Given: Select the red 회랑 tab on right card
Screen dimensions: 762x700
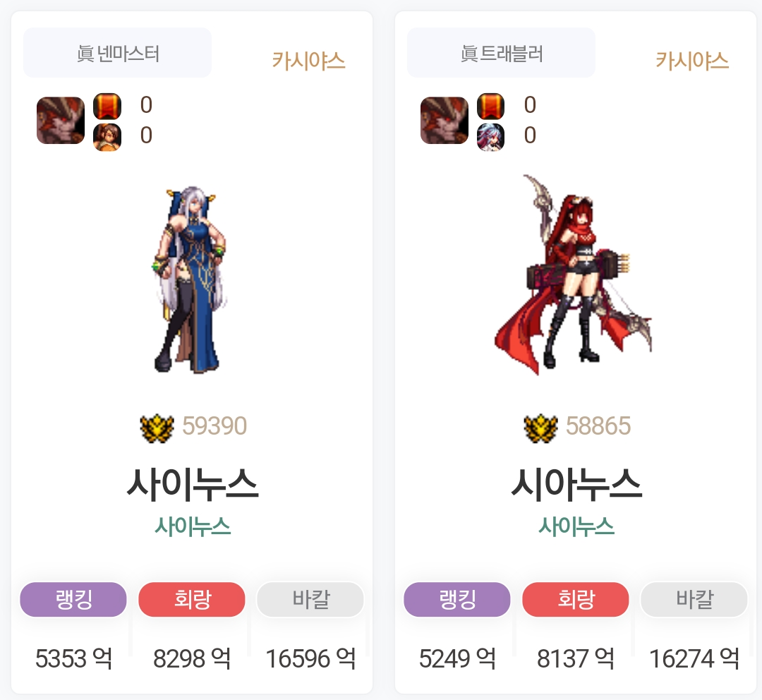Looking at the screenshot, I should pyautogui.click(x=576, y=599).
